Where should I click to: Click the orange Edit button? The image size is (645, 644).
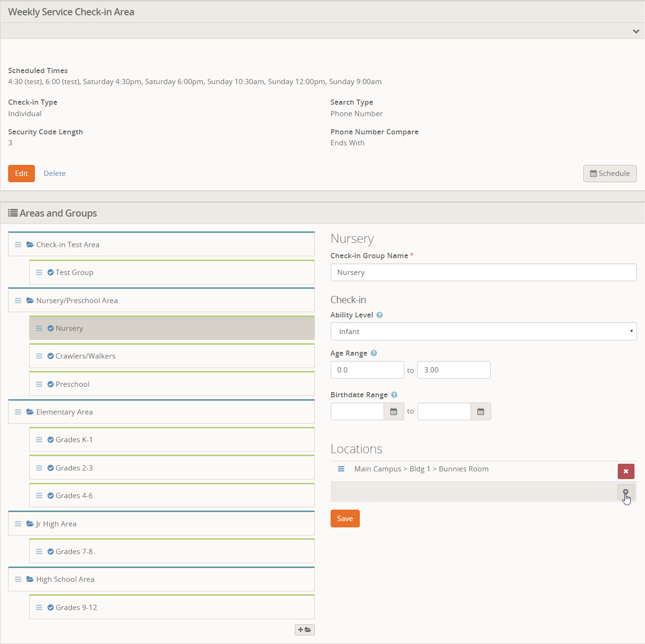(21, 174)
